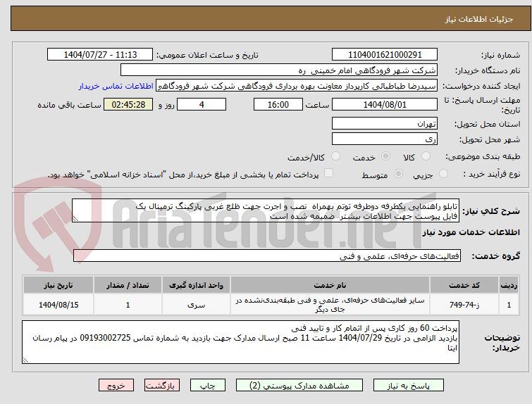Viewport: 532px width, 404px height.
Task: Select the کالا radio button
Action: [x=426, y=156]
